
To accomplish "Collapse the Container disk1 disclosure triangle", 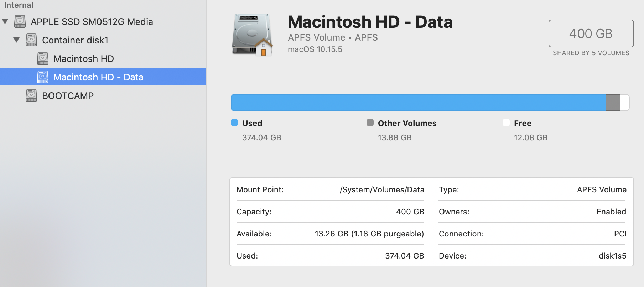I will coord(16,40).
